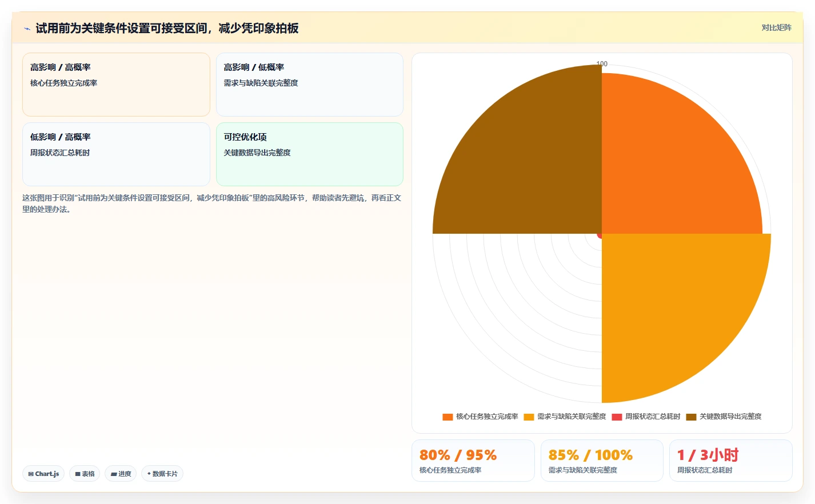
Task: Toggle legend swatch for 关键数据导出完整度
Action: click(691, 417)
